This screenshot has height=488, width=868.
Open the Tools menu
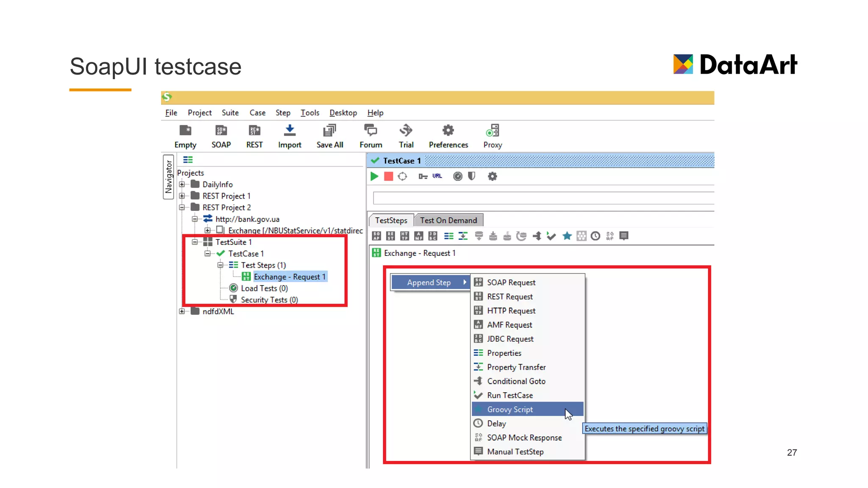(x=310, y=113)
